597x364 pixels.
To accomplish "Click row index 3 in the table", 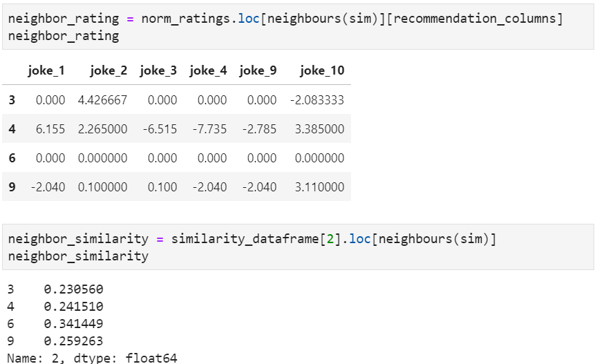I will tap(12, 100).
